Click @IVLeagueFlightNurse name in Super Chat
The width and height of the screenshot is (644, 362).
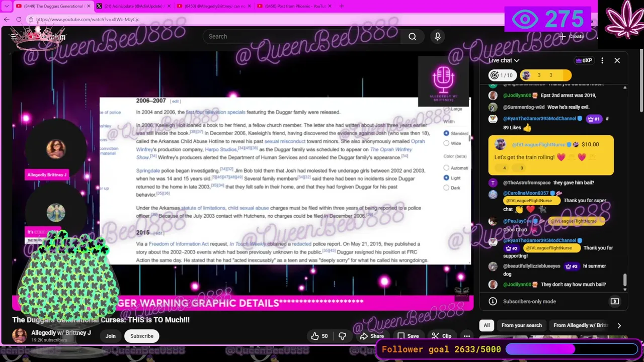tap(538, 144)
